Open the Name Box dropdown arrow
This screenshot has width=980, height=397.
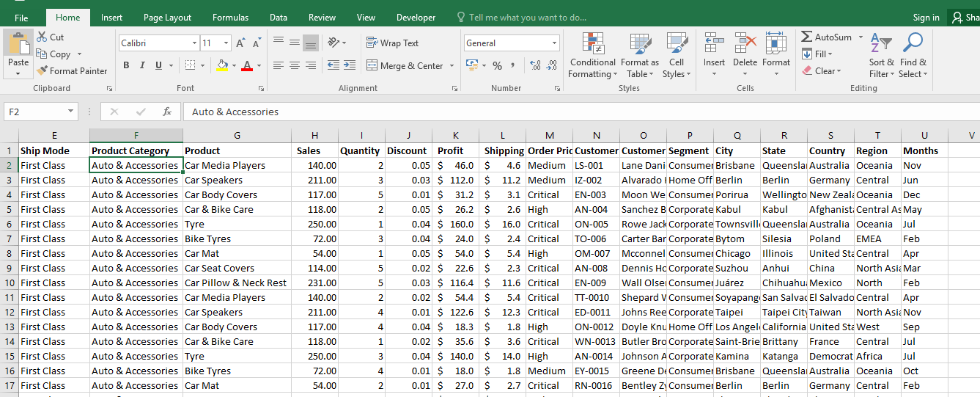pyautogui.click(x=70, y=112)
